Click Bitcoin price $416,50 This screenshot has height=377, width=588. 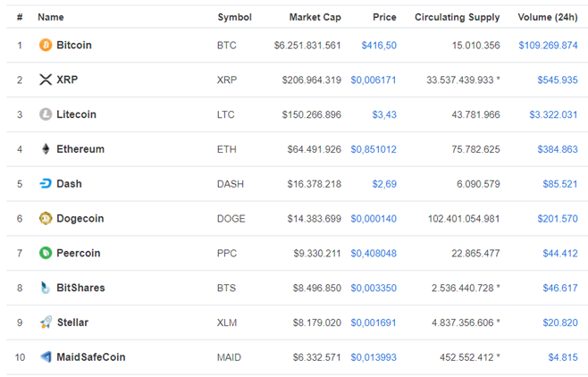(x=379, y=46)
